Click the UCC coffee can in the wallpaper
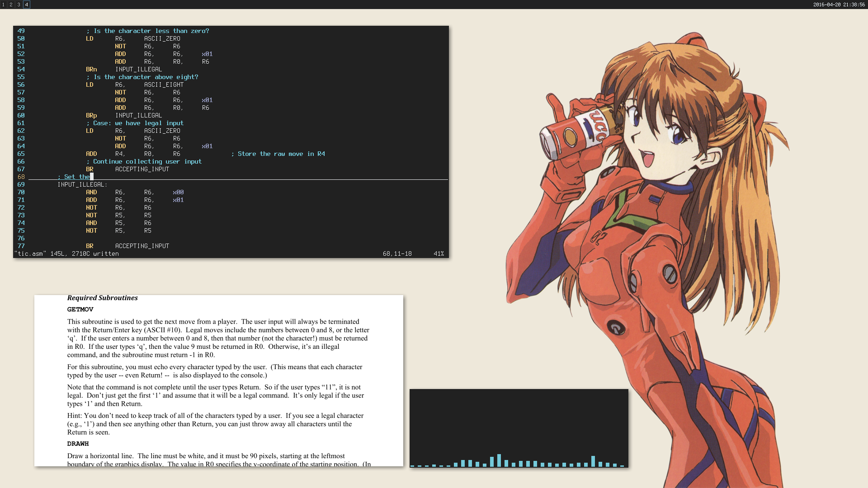 pyautogui.click(x=576, y=134)
